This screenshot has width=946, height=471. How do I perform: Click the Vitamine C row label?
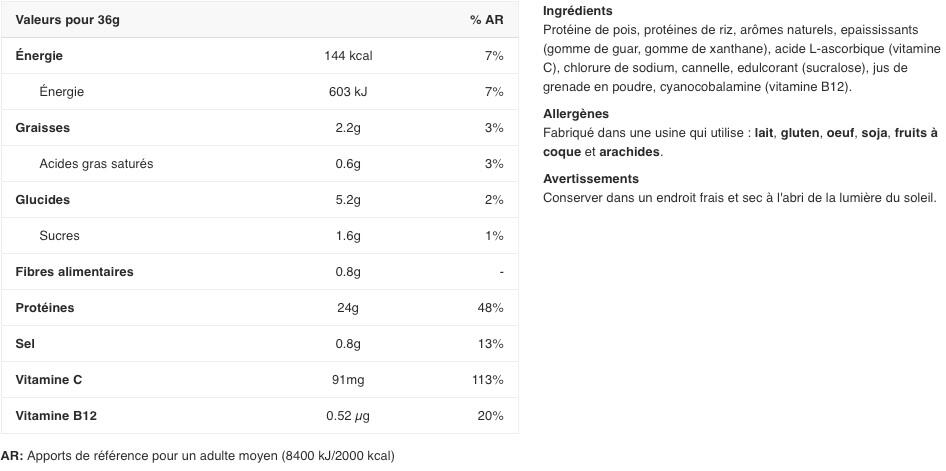coord(49,380)
